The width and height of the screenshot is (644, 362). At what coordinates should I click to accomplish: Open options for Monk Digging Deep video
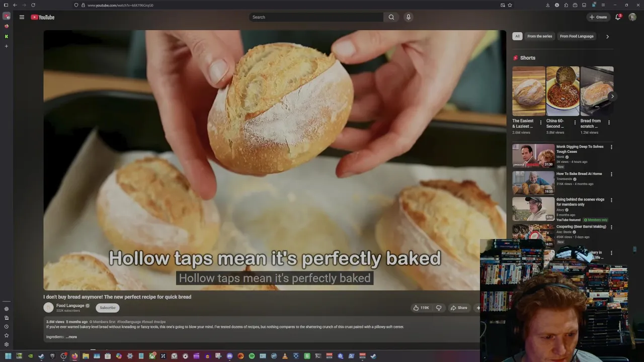(x=611, y=147)
